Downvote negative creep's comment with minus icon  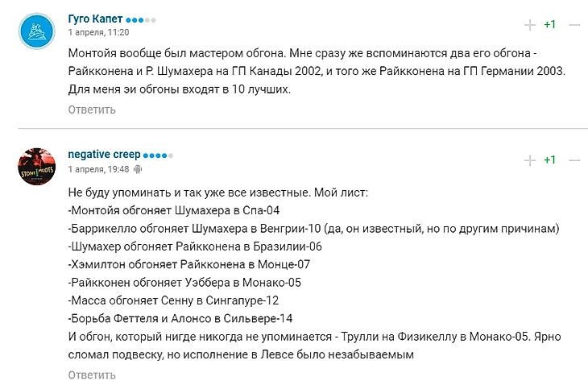(x=574, y=160)
